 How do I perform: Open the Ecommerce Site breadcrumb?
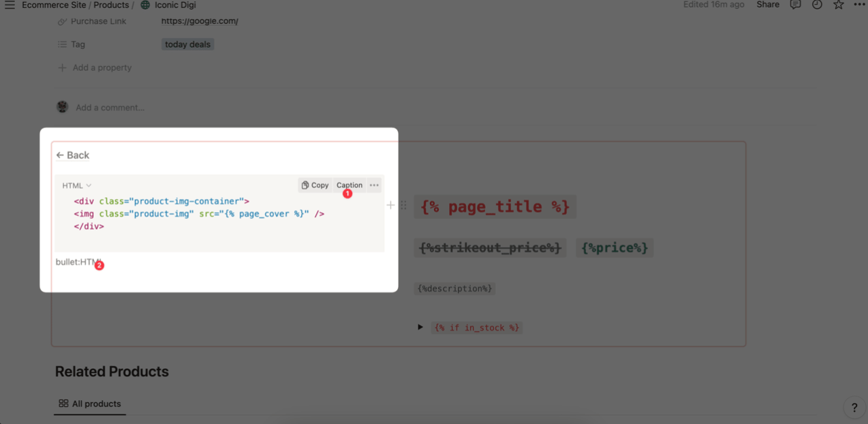point(54,5)
